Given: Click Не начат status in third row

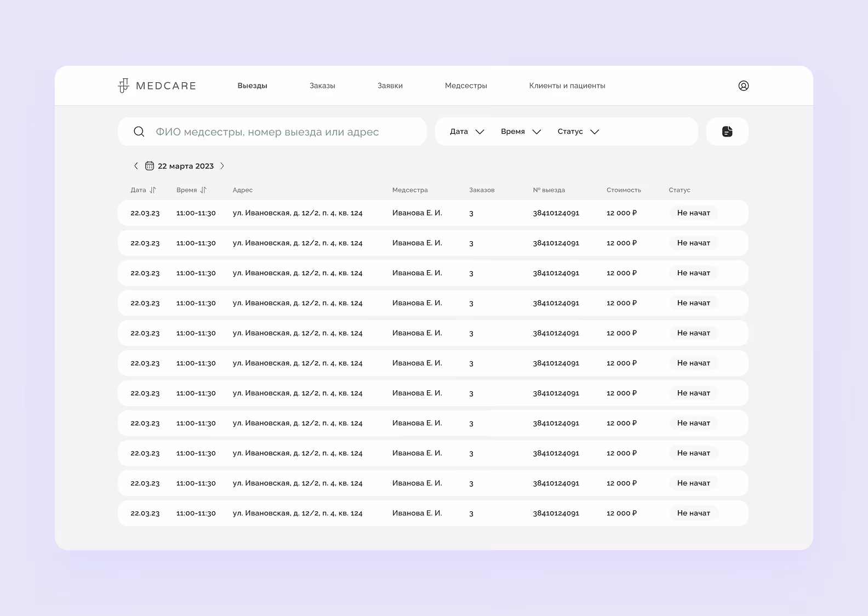Looking at the screenshot, I should [x=694, y=273].
